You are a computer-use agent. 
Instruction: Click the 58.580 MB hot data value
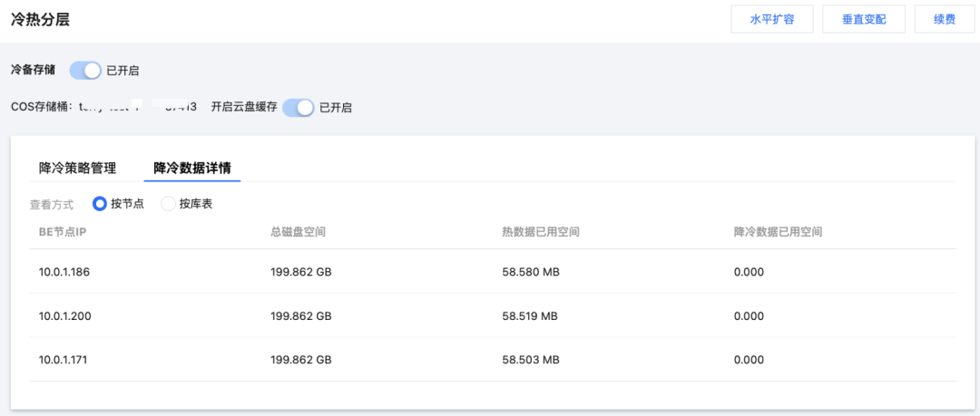530,272
